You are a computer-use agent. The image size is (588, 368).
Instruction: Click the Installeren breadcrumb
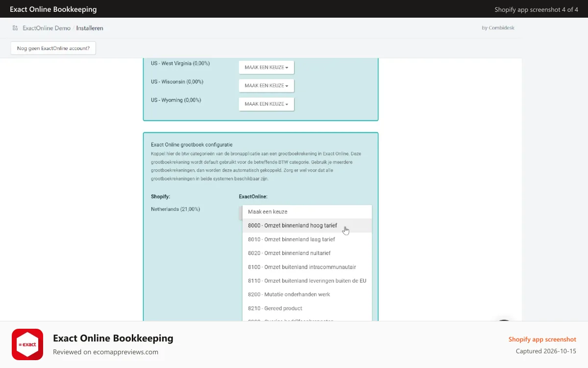(90, 28)
